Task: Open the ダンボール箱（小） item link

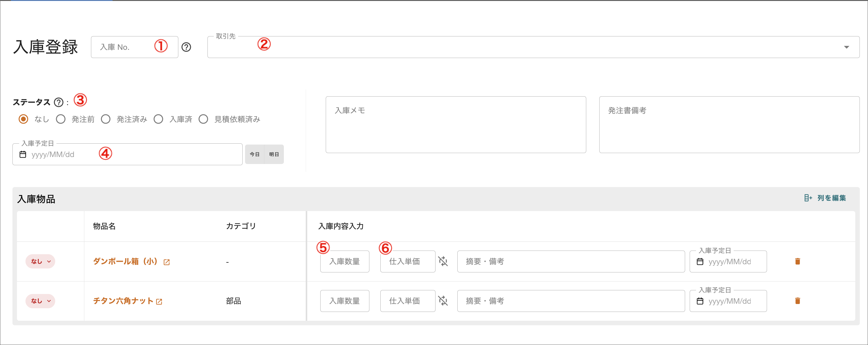Action: click(125, 261)
